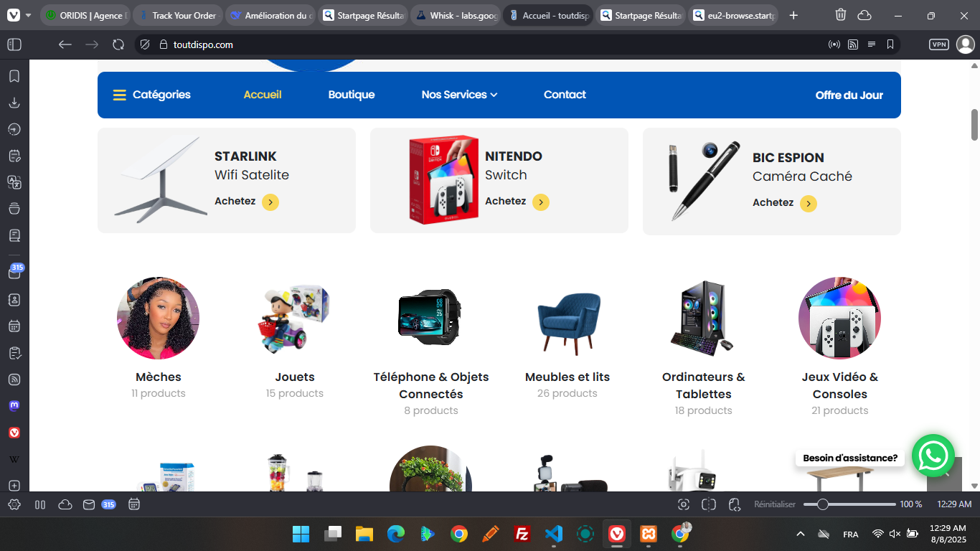Toggle Reader View in the address bar
The image size is (980, 551).
(872, 44)
